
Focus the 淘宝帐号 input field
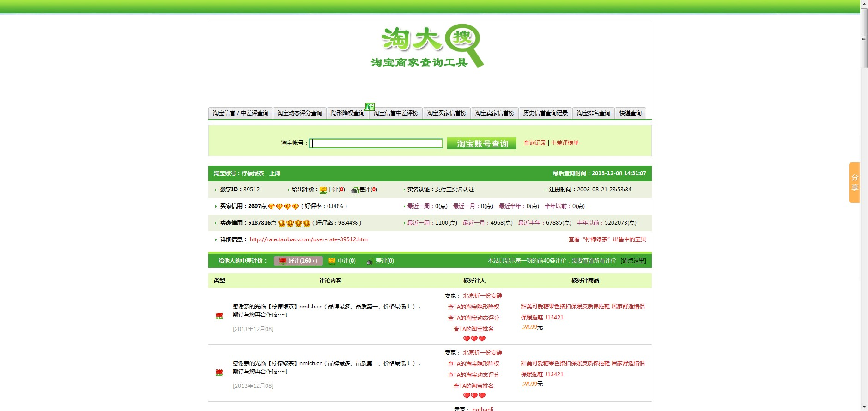(x=376, y=143)
